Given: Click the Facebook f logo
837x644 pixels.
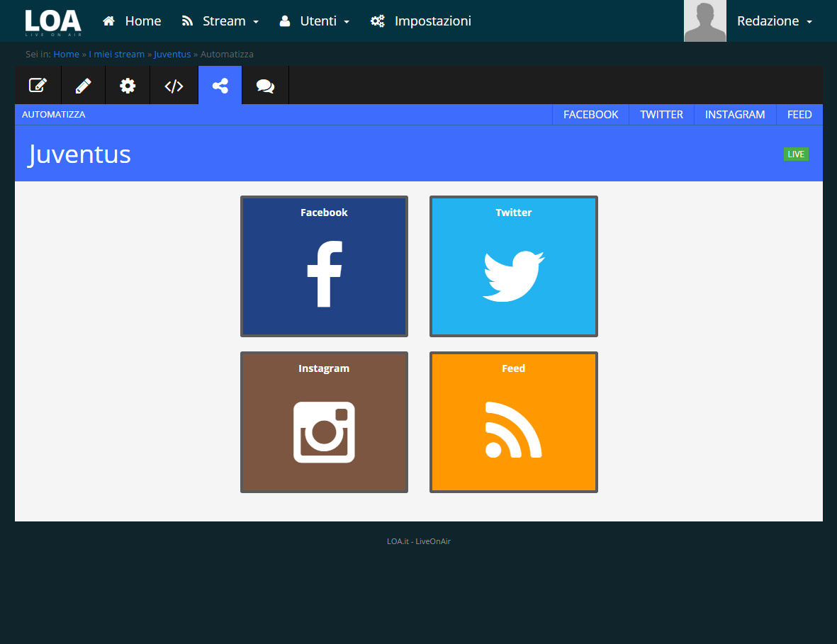Looking at the screenshot, I should point(325,274).
